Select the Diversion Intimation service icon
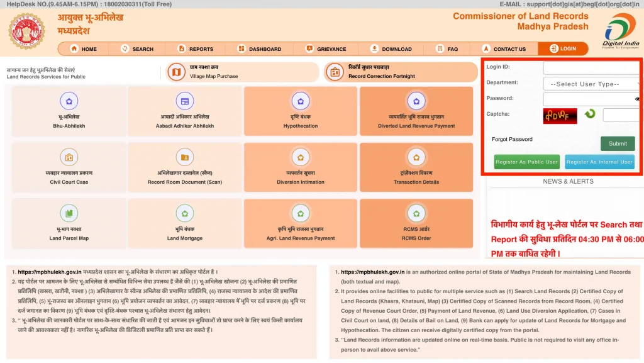 (x=300, y=167)
